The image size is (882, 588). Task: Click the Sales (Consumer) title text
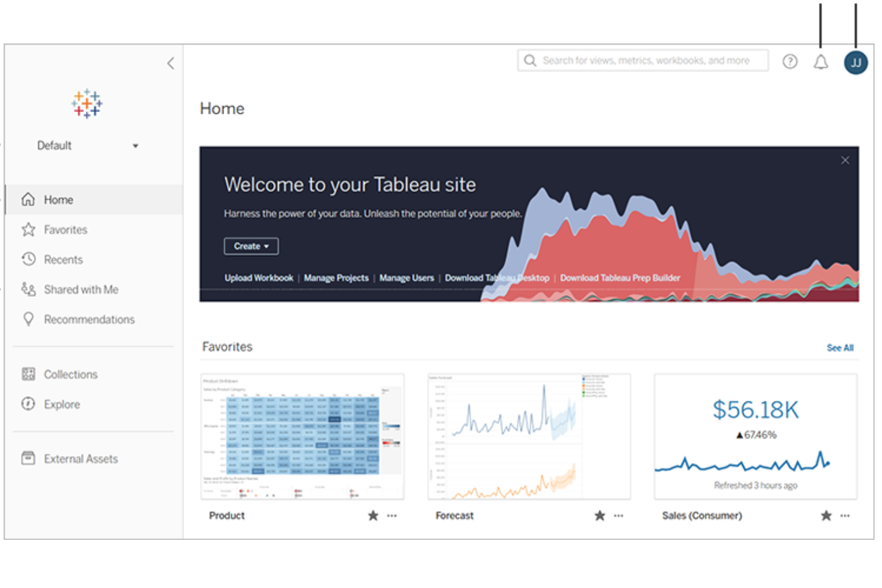pos(702,515)
